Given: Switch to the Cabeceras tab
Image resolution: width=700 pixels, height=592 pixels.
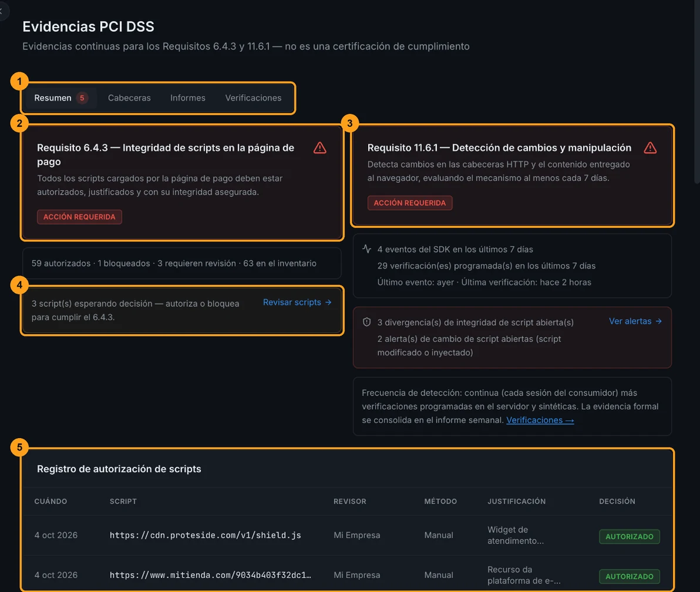Looking at the screenshot, I should [x=129, y=97].
